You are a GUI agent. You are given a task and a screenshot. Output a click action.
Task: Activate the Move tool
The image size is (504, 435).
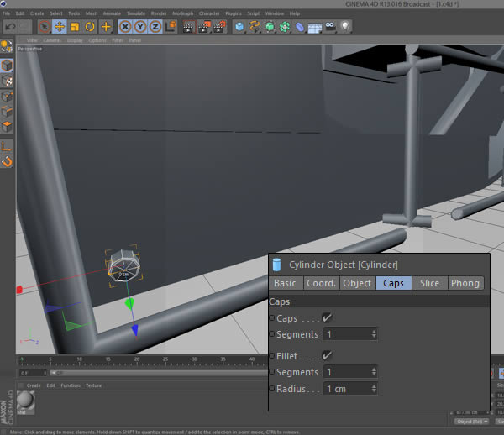click(60, 27)
